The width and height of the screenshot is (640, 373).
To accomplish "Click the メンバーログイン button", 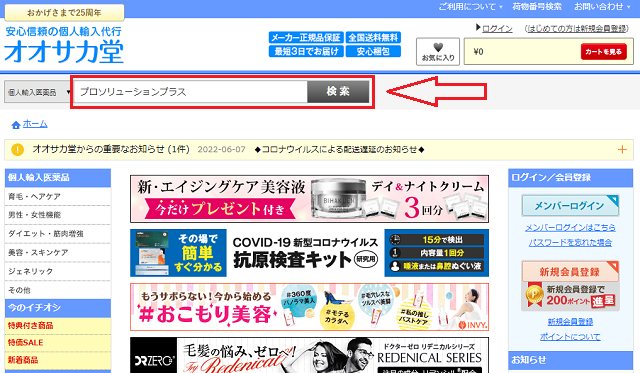I will (570, 206).
